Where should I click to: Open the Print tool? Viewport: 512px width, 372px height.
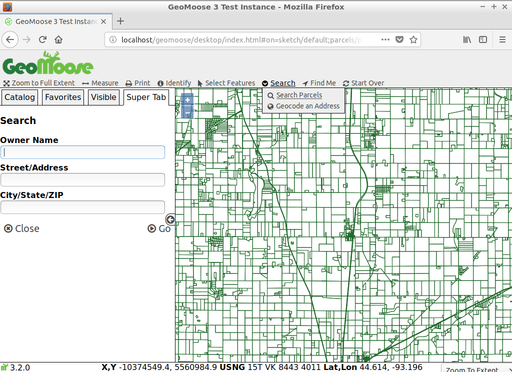pyautogui.click(x=138, y=83)
